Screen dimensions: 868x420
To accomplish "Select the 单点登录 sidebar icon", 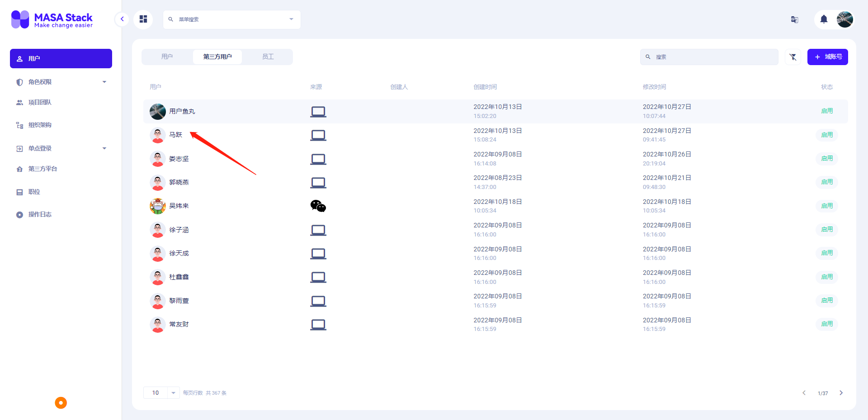I will point(19,148).
